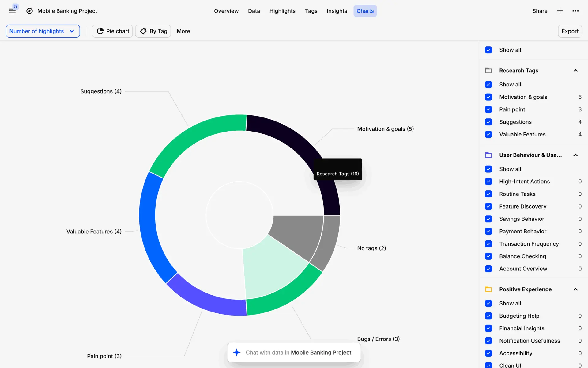
Task: Open the three-dots more options menu
Action: point(575,11)
